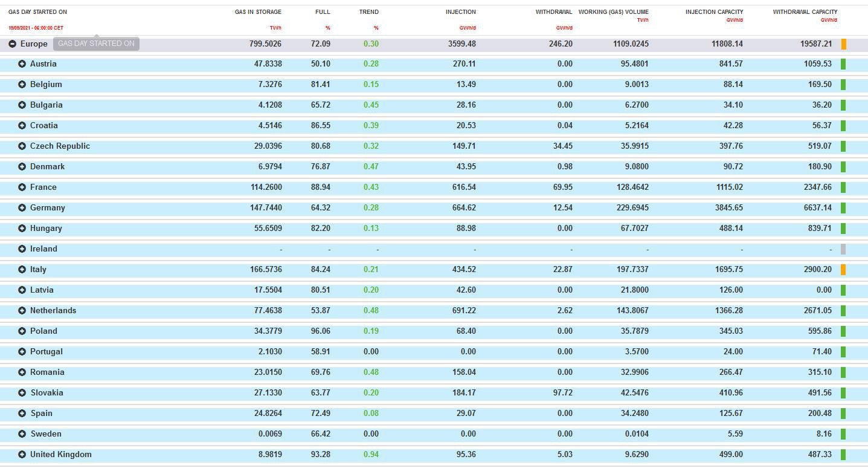Image resolution: width=868 pixels, height=468 pixels.
Task: Expand the Denmark row
Action: (x=22, y=167)
